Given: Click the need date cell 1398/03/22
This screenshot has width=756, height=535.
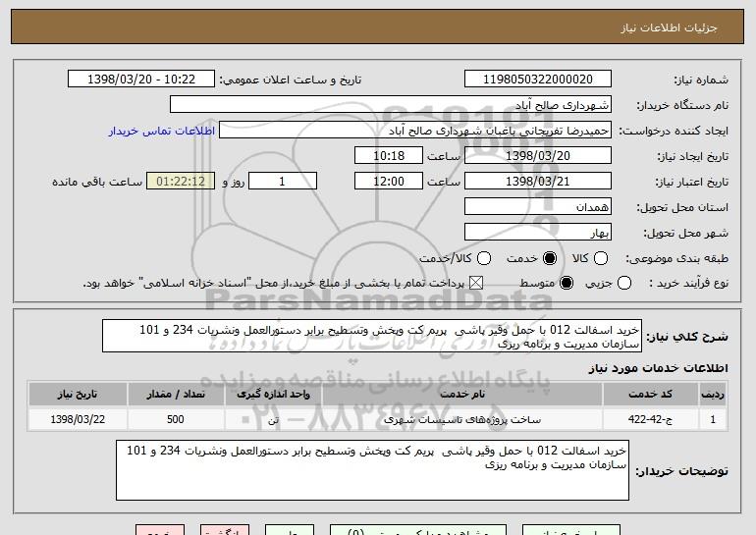Looking at the screenshot, I should pyautogui.click(x=78, y=419).
